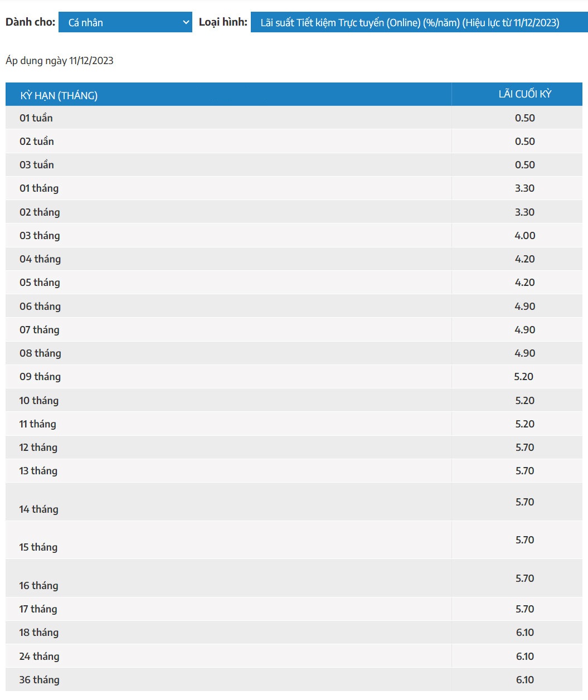Viewport: 588px width, 700px height.
Task: Click the 'LÃI CUỐI KỲ' column header
Action: click(524, 94)
